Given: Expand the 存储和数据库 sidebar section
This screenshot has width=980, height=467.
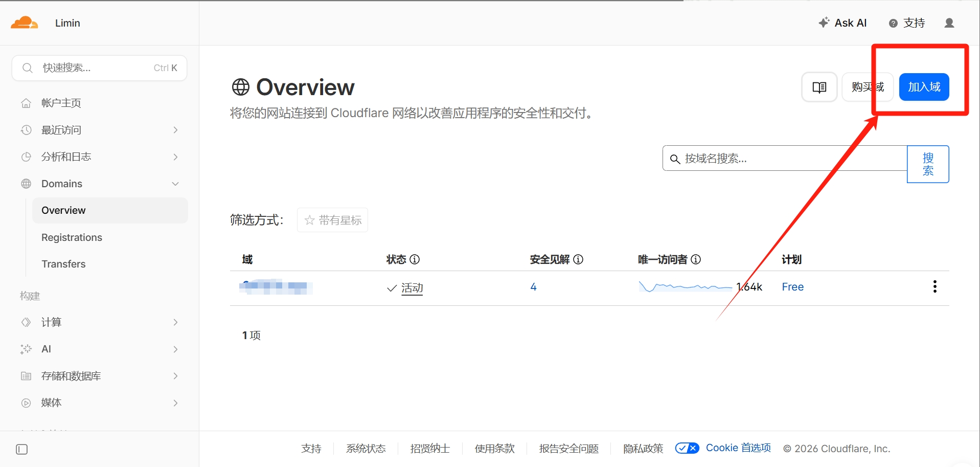Looking at the screenshot, I should point(100,376).
